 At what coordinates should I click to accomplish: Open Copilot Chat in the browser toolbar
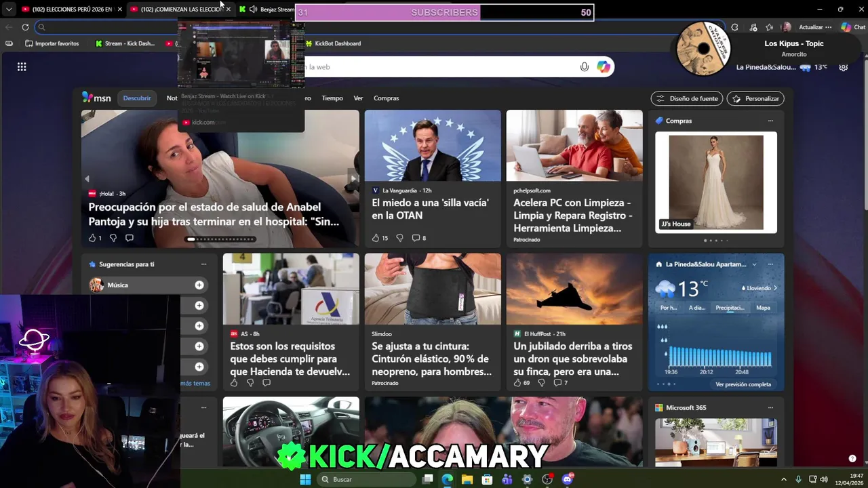point(853,27)
